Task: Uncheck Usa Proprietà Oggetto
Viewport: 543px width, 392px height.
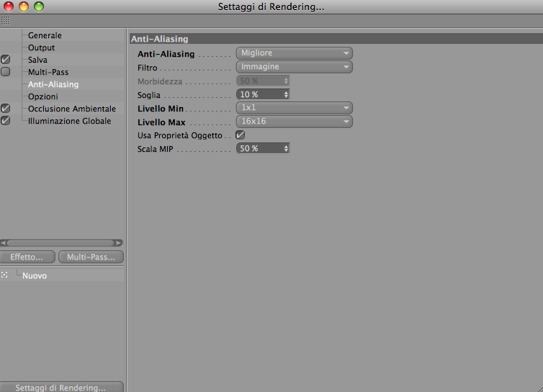Action: click(240, 135)
